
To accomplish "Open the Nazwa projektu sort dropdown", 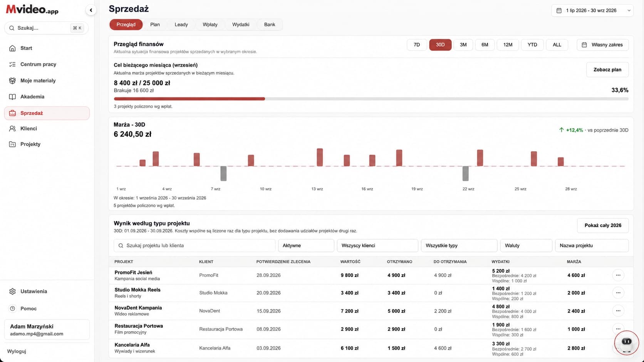I will tap(592, 245).
